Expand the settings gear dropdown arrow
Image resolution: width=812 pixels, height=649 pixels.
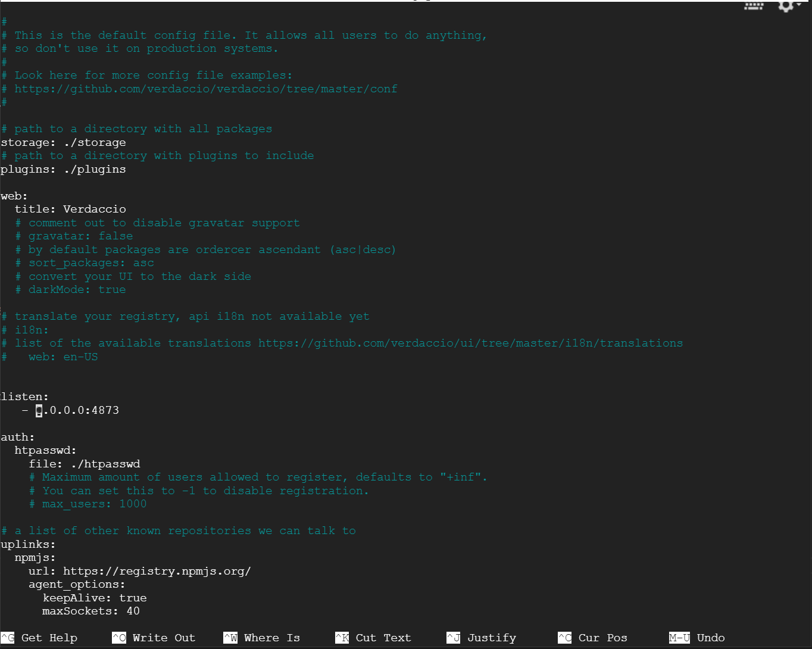(799, 5)
